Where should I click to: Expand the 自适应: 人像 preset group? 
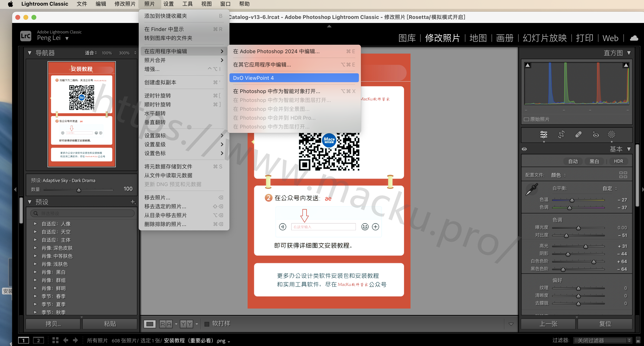[x=35, y=224]
